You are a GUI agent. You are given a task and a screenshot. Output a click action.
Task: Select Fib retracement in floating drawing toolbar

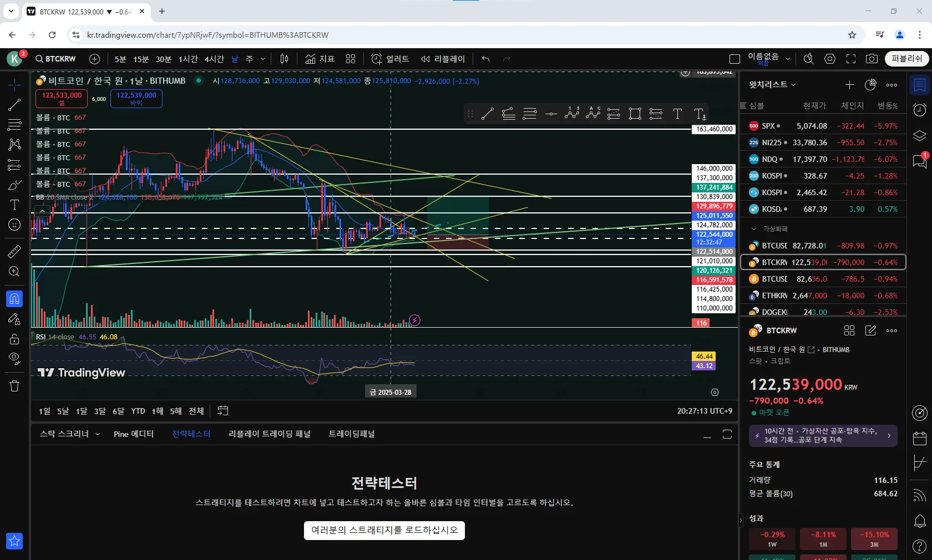click(x=530, y=114)
